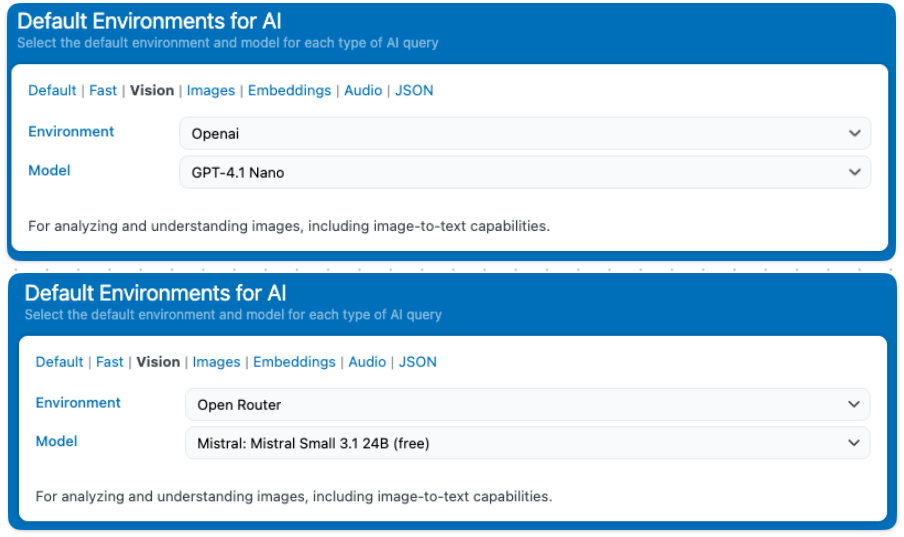The height and width of the screenshot is (537, 904).
Task: Click the chevron arrow on the Openai selector
Action: 854,133
